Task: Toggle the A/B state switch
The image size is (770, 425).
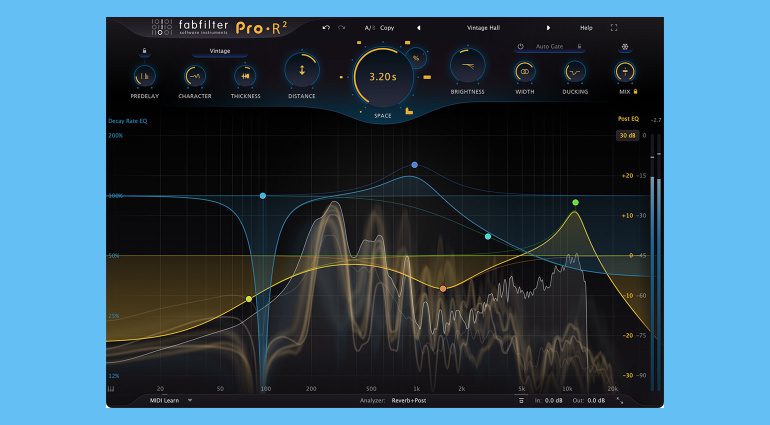Action: coord(370,28)
